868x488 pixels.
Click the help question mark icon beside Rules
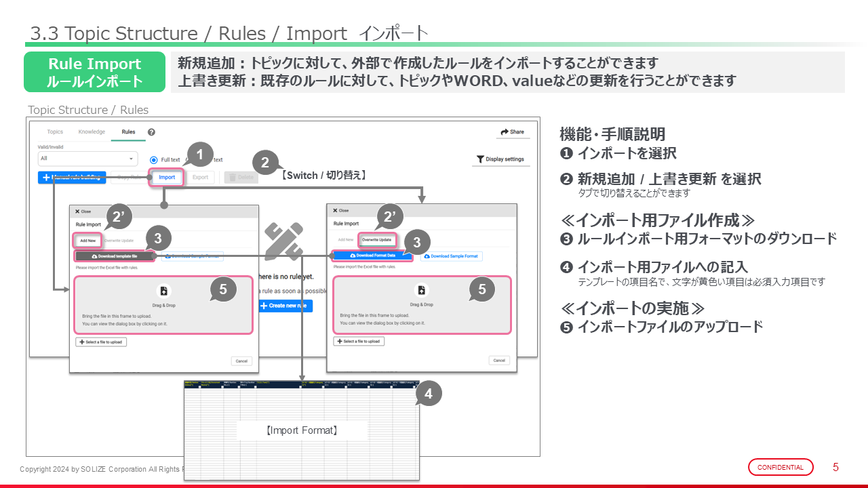click(x=151, y=132)
